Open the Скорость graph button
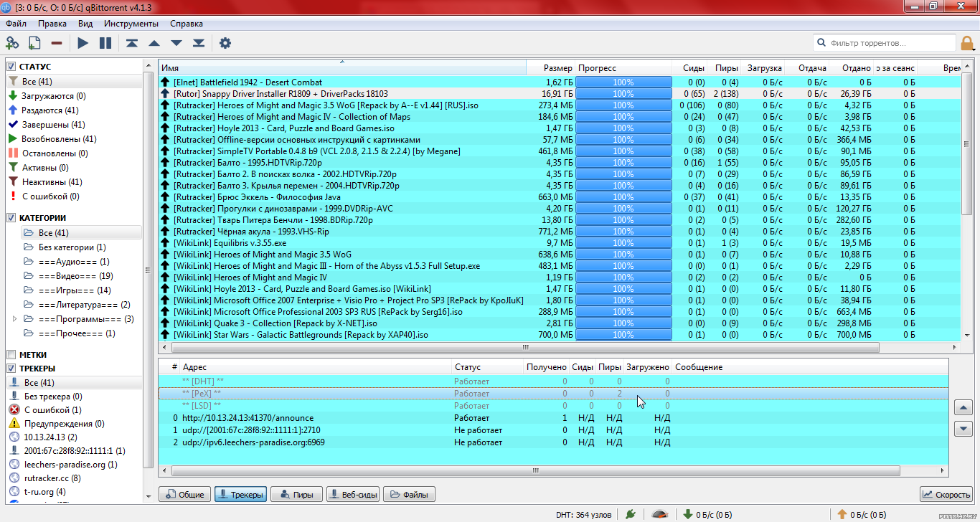The width and height of the screenshot is (980, 522). click(946, 495)
